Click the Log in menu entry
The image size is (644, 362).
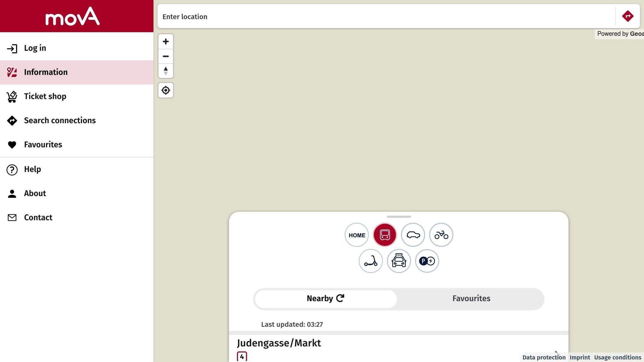(x=35, y=48)
